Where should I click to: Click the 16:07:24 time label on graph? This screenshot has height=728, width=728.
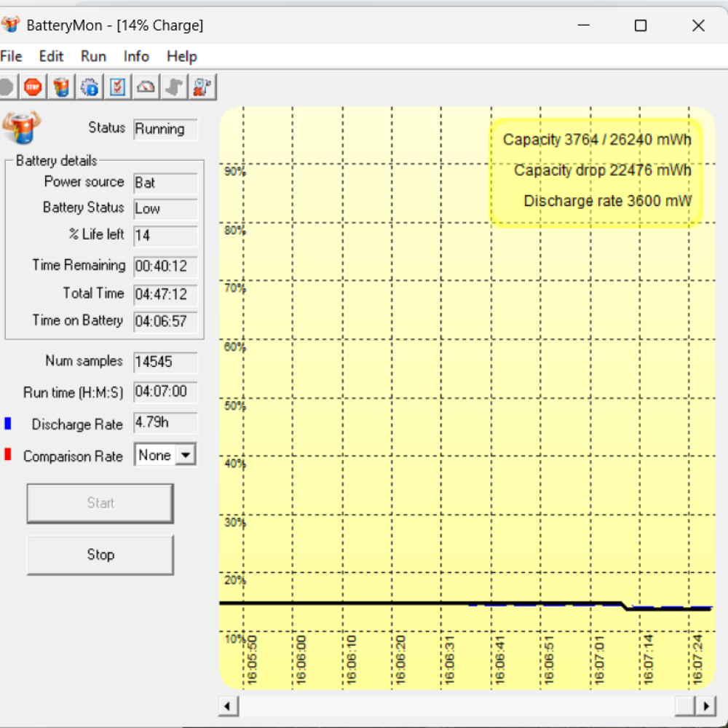(698, 660)
